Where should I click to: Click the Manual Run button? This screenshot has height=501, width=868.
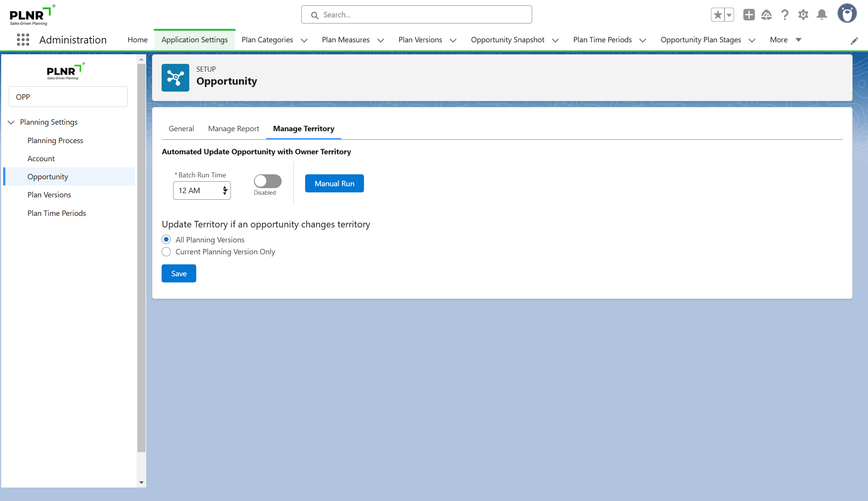334,184
